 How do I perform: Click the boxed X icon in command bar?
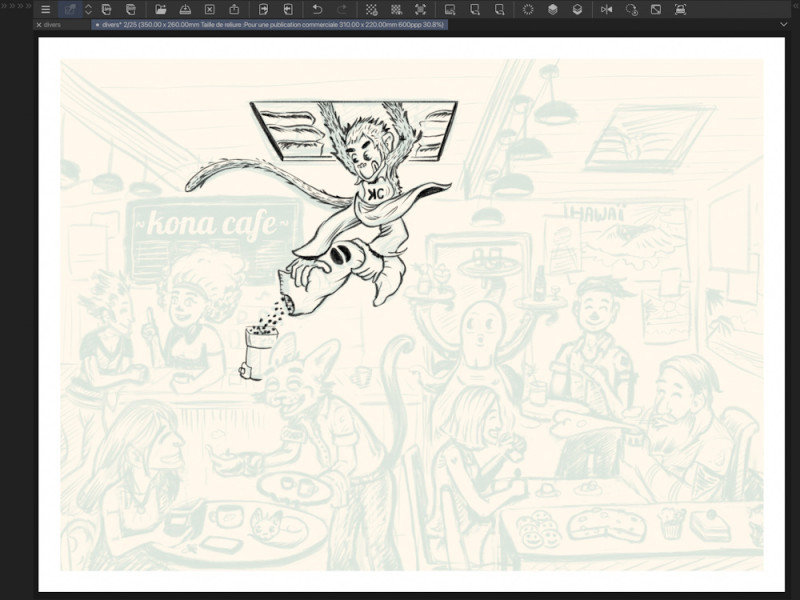[x=209, y=9]
